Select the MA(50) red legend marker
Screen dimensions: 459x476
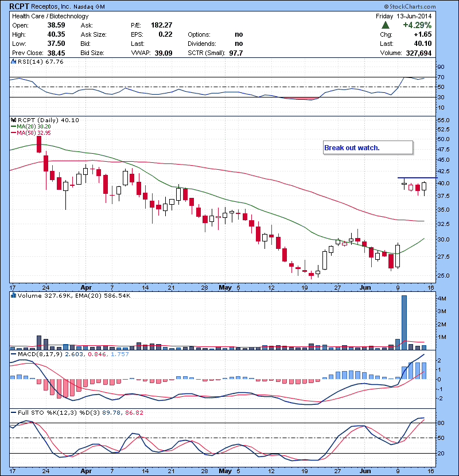point(14,133)
